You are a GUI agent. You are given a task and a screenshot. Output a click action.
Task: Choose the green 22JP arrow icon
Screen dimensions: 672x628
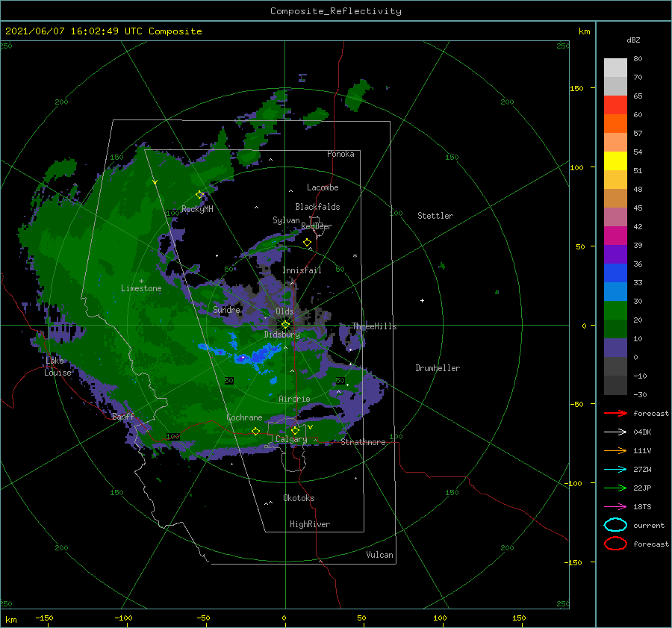615,488
